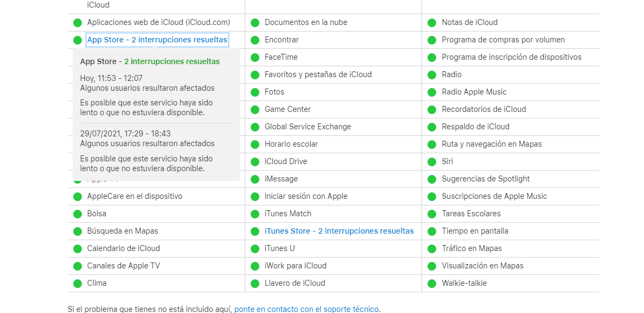644x313 pixels.
Task: Select the Aplicaciones web de iCloud (iCloud.com) text
Action: (158, 22)
